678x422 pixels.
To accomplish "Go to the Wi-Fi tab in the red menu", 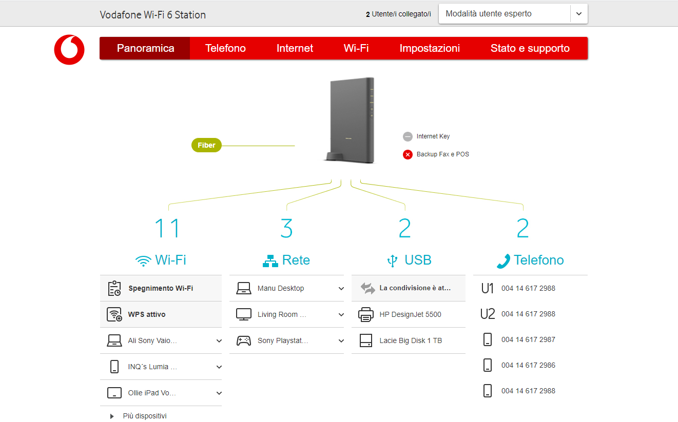I will point(356,48).
